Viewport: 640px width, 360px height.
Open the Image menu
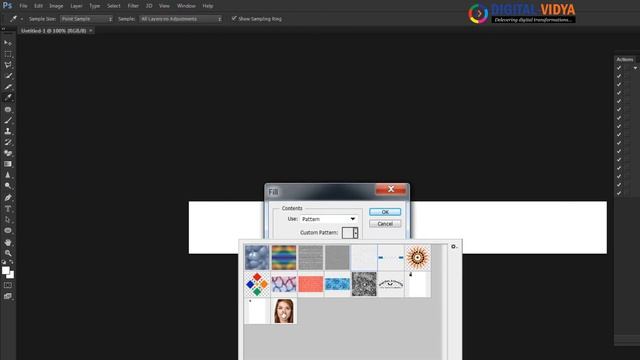tap(56, 6)
